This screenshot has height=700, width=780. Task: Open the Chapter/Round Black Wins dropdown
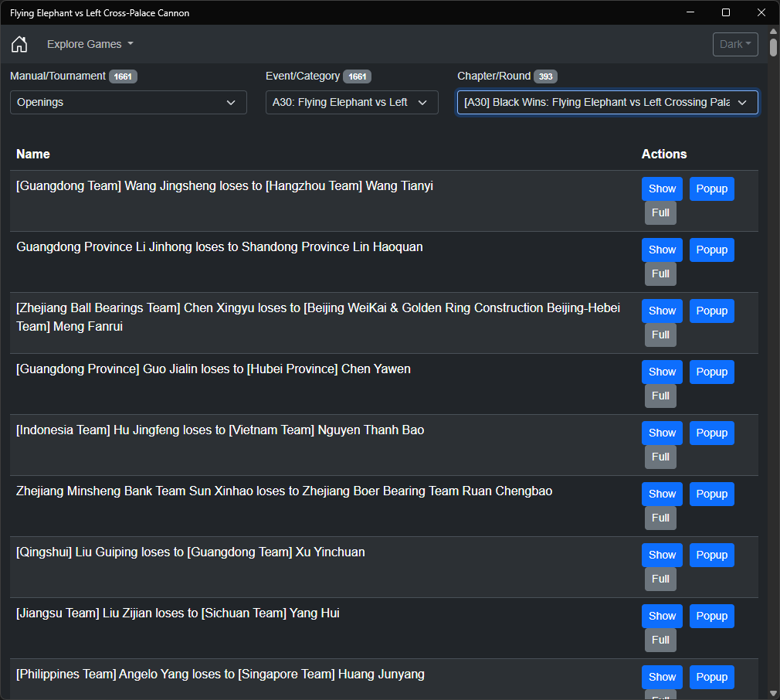click(607, 103)
